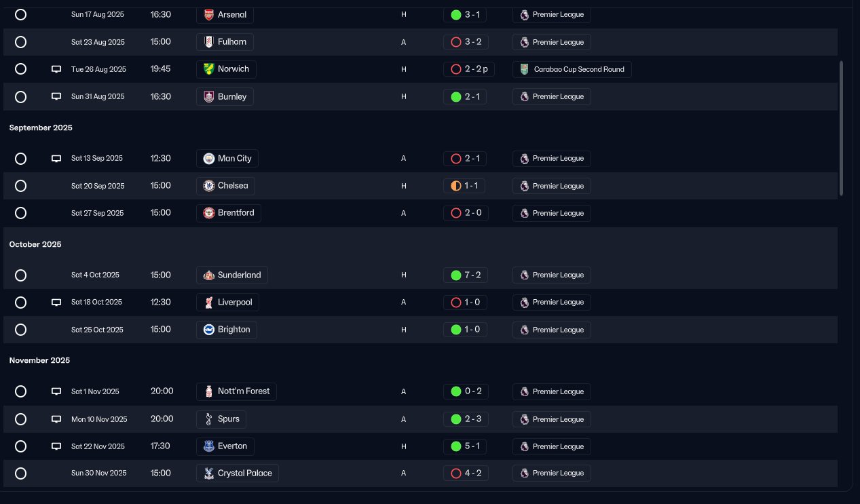The height and width of the screenshot is (504, 860).
Task: Click the Carabao Cup trophy icon
Action: point(525,69)
